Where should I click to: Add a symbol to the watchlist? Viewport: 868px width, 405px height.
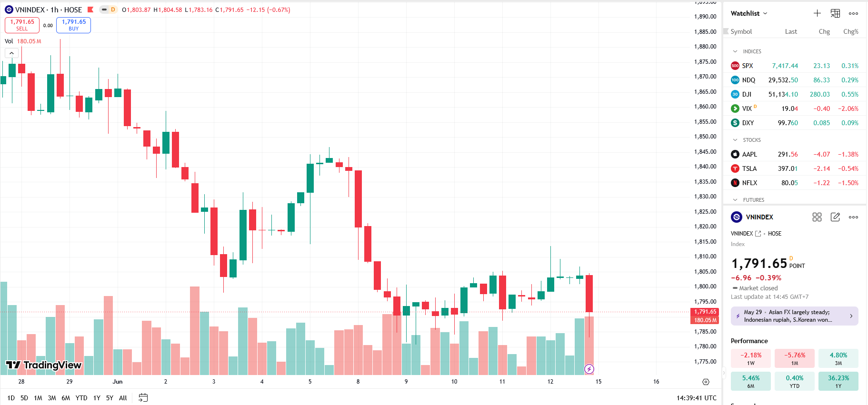click(x=817, y=13)
